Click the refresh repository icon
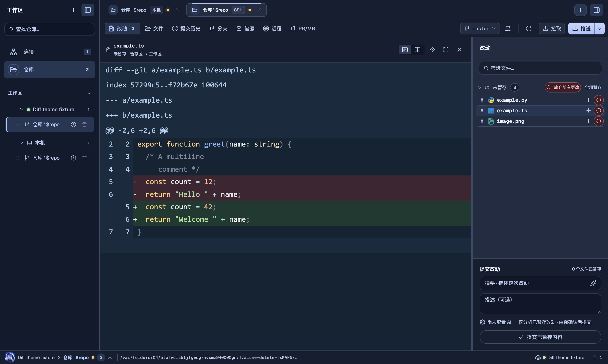Image resolution: width=608 pixels, height=364 pixels. coord(529,29)
